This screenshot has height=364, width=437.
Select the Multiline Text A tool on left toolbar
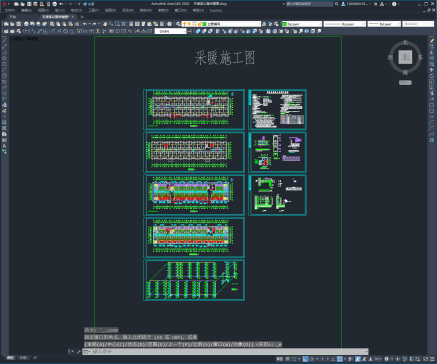point(4,146)
